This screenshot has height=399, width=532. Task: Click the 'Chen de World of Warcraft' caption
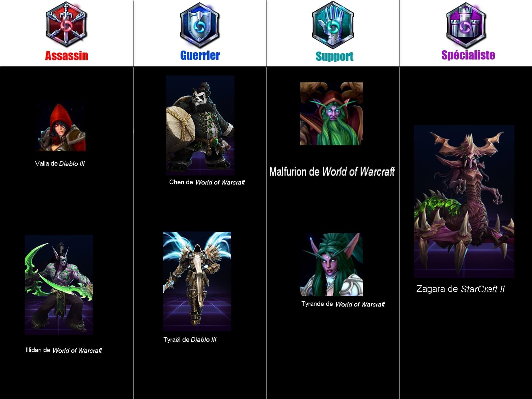pyautogui.click(x=207, y=182)
